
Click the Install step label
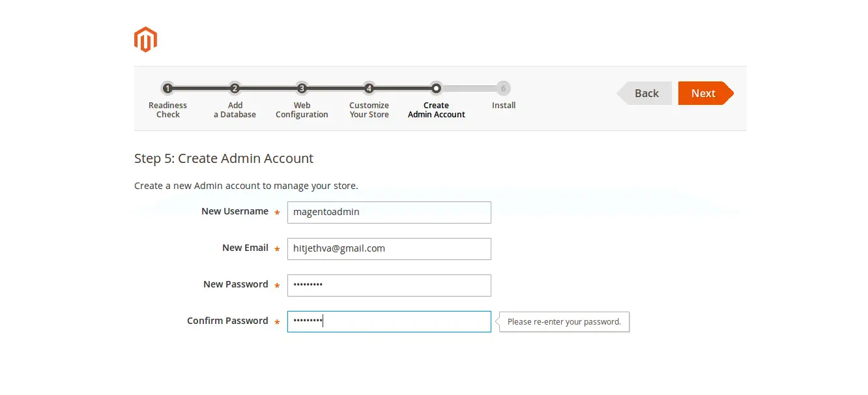pyautogui.click(x=504, y=106)
